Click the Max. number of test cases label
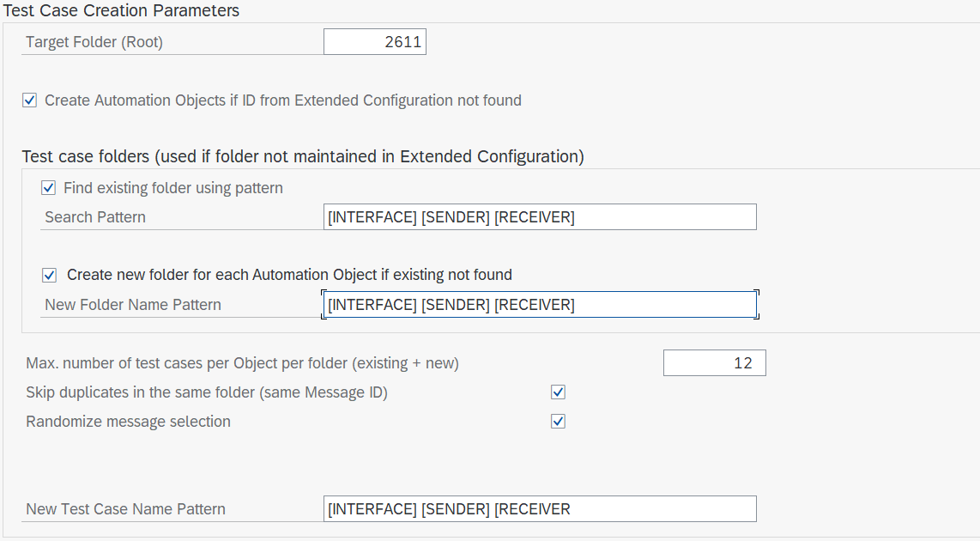 [243, 363]
